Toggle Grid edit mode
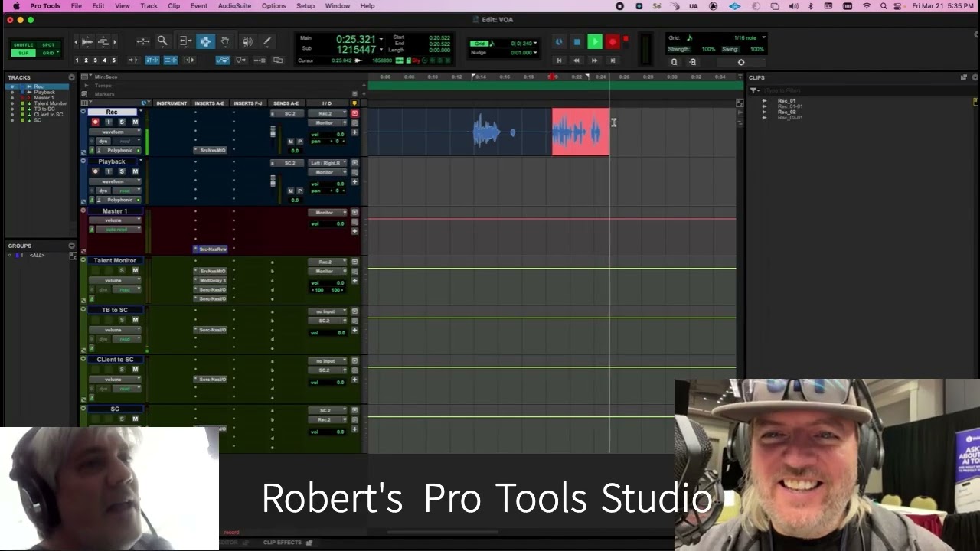980x551 pixels. coord(48,53)
